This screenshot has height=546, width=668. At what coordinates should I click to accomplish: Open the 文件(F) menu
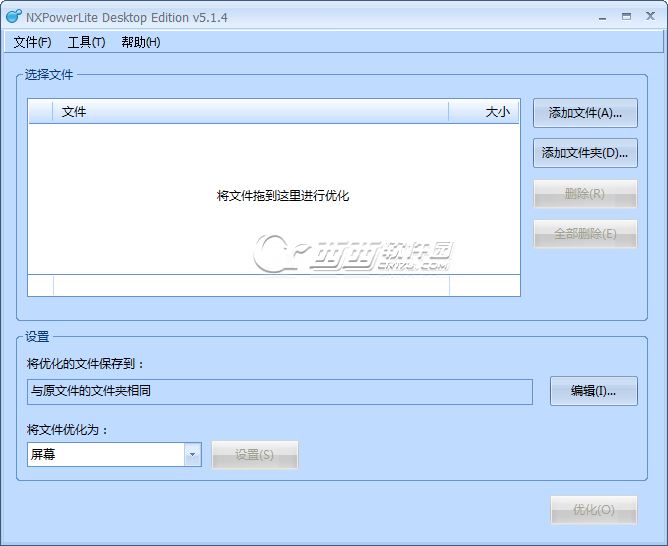32,42
